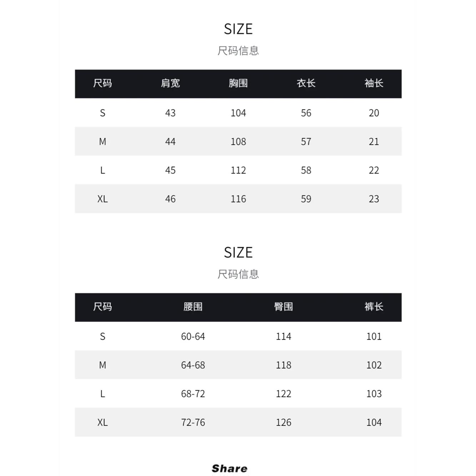Click the 60-64 waist value
This screenshot has width=476, height=476.
(193, 336)
